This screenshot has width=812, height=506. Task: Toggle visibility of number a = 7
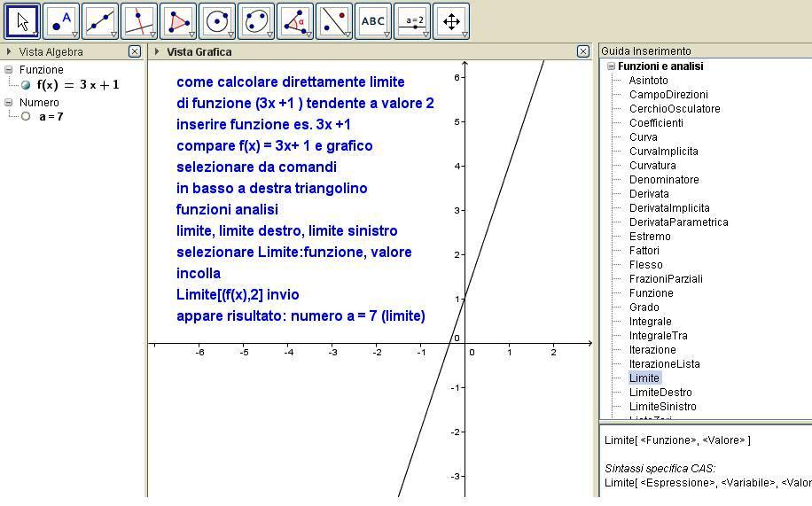tap(26, 116)
